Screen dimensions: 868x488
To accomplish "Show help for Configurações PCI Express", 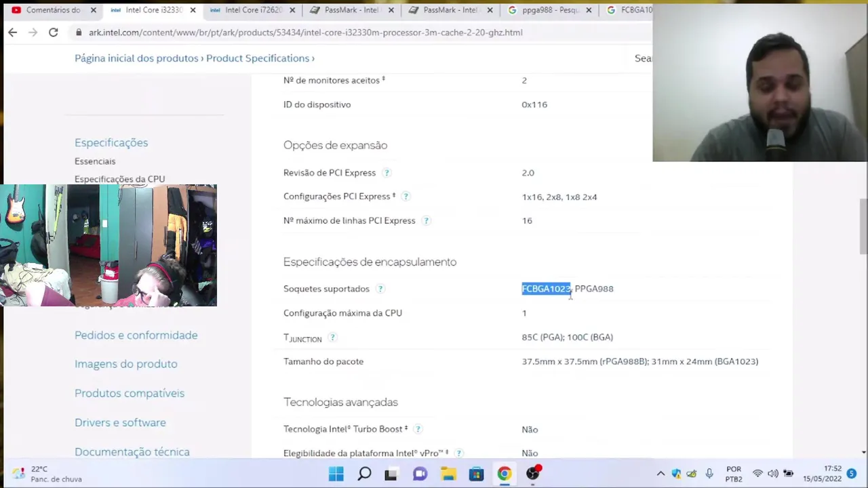I will click(x=406, y=197).
